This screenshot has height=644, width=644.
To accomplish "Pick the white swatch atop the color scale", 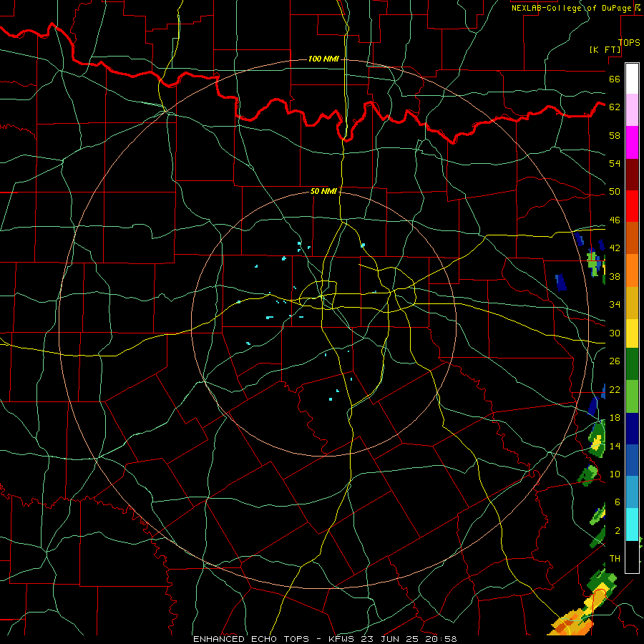I will pyautogui.click(x=632, y=79).
